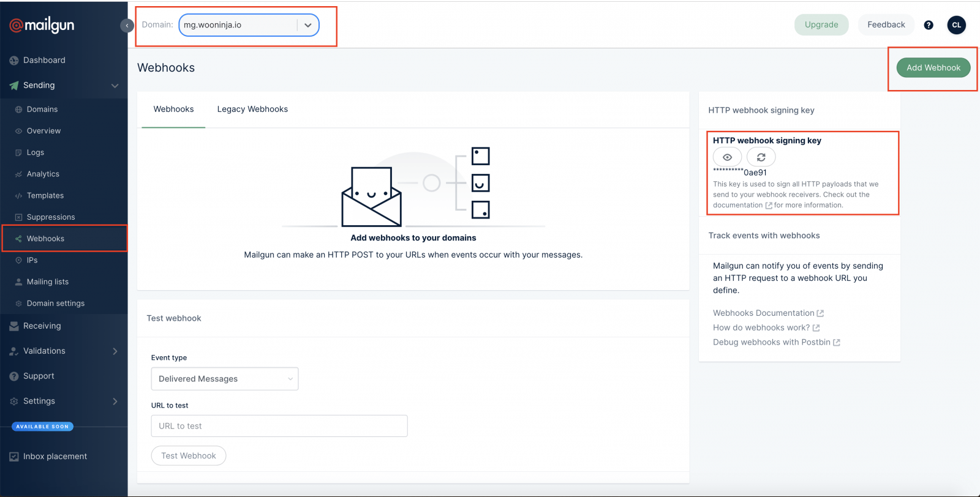Open How do webhooks work link
The width and height of the screenshot is (980, 497).
766,327
